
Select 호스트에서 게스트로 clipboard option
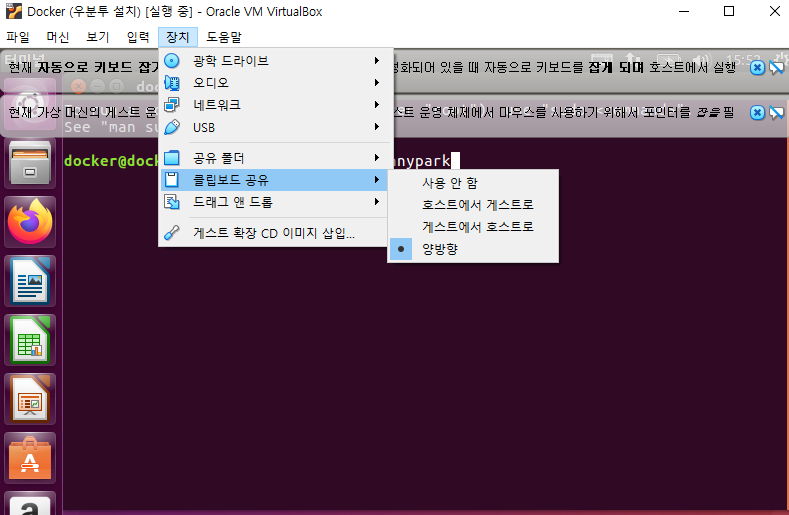(474, 205)
